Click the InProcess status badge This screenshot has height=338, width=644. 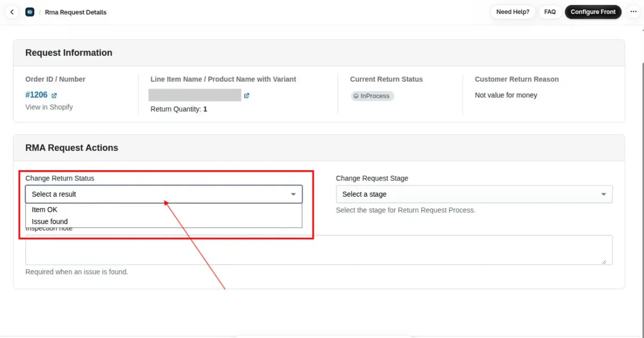(x=372, y=96)
